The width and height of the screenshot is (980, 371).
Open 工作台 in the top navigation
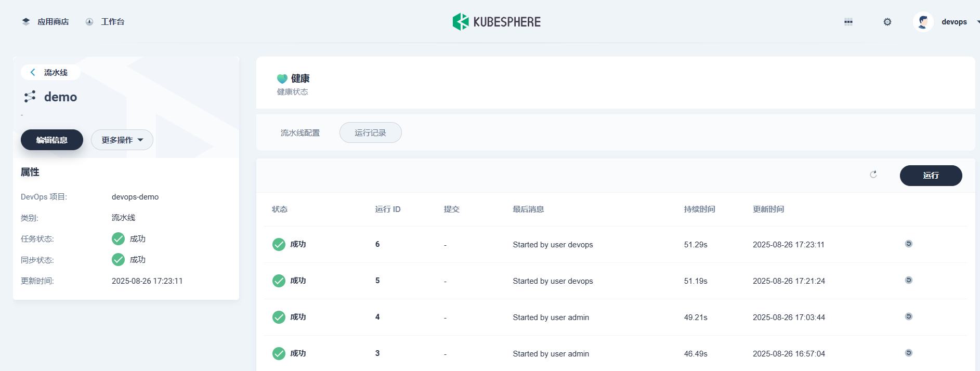click(112, 22)
